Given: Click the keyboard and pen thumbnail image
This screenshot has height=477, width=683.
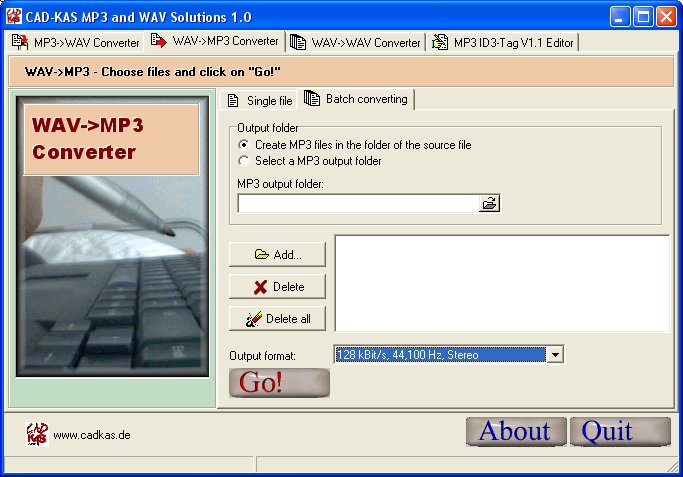Looking at the screenshot, I should pos(112,237).
